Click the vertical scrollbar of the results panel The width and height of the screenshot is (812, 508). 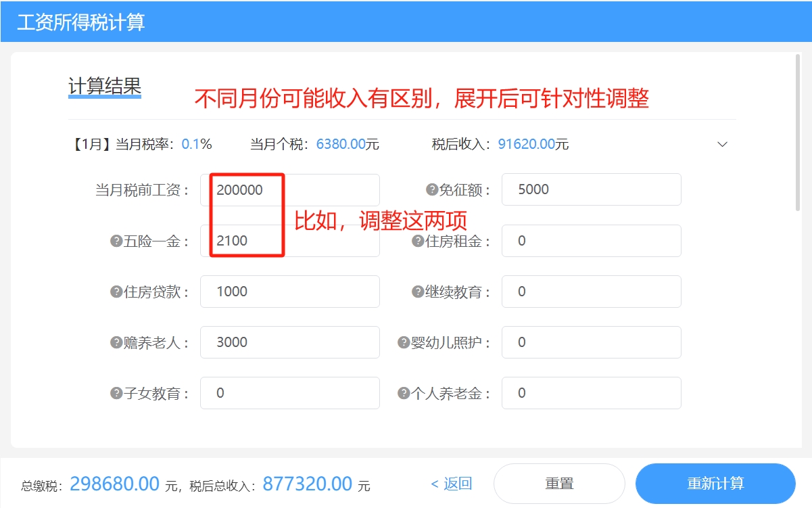[798, 133]
